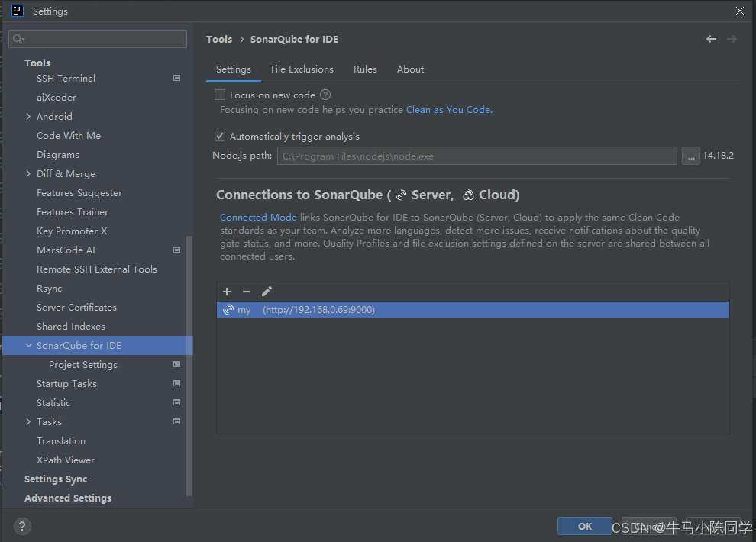Open the File Exclusions tab
The width and height of the screenshot is (756, 542).
tap(302, 69)
